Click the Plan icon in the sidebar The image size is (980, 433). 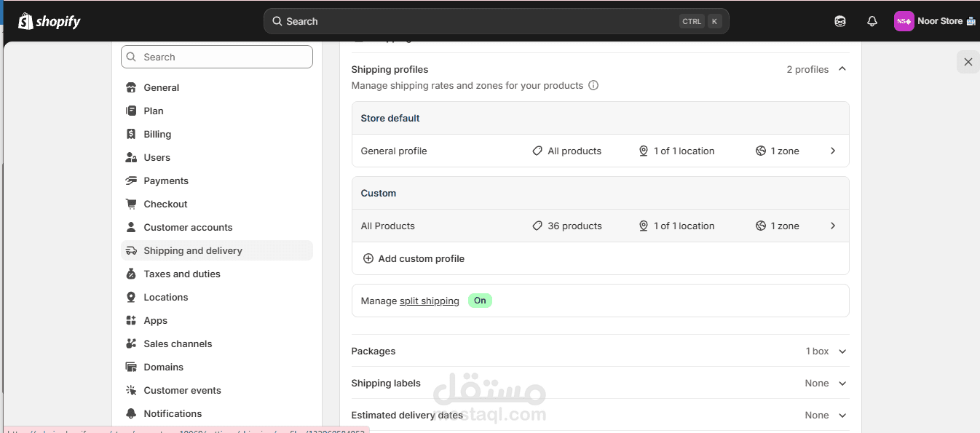click(131, 111)
